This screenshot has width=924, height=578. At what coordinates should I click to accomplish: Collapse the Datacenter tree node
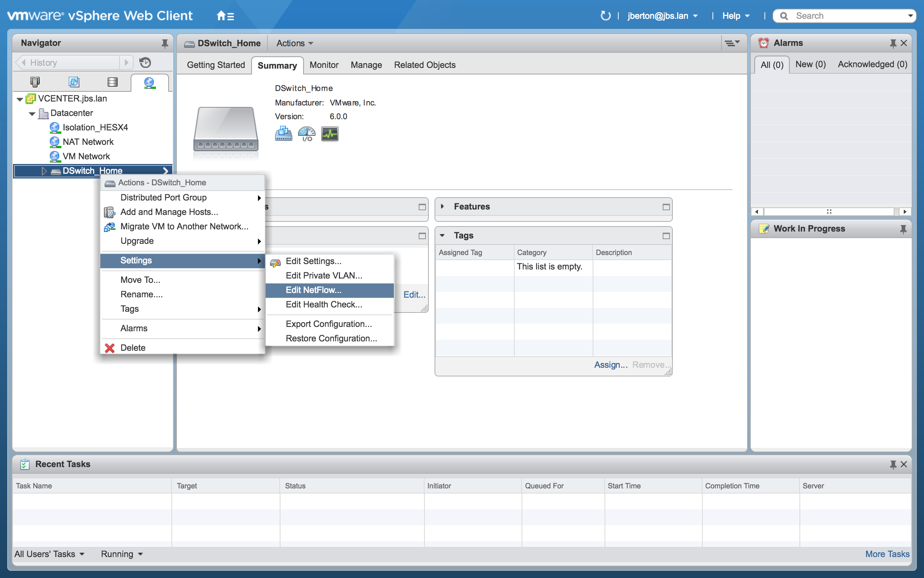coord(32,114)
